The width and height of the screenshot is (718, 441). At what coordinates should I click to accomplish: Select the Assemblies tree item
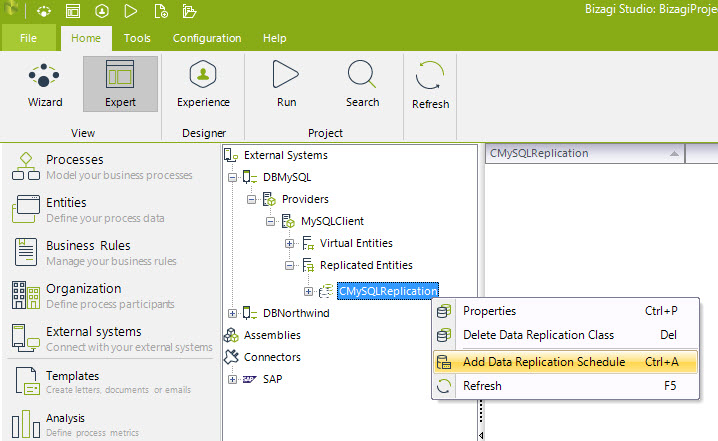[272, 335]
